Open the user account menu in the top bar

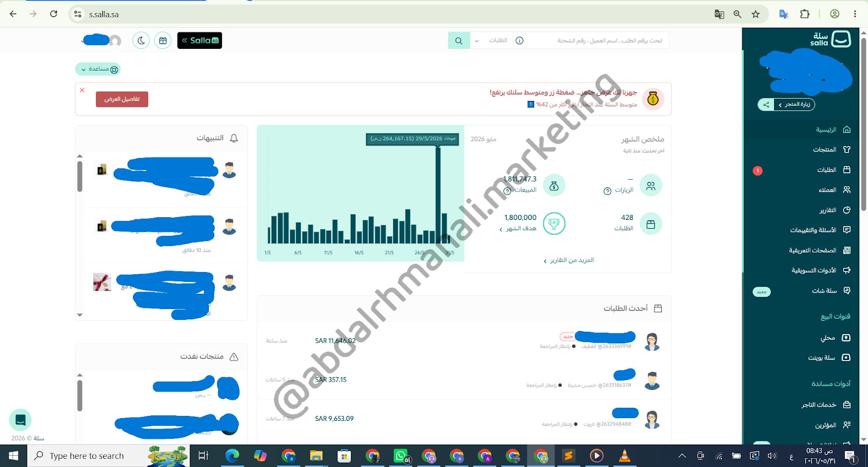click(101, 40)
